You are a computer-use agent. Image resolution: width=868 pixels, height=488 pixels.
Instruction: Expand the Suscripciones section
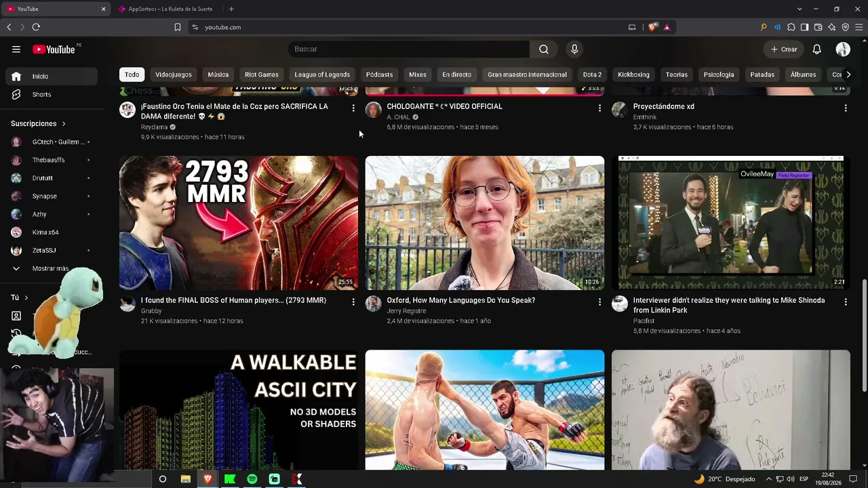pos(38,123)
